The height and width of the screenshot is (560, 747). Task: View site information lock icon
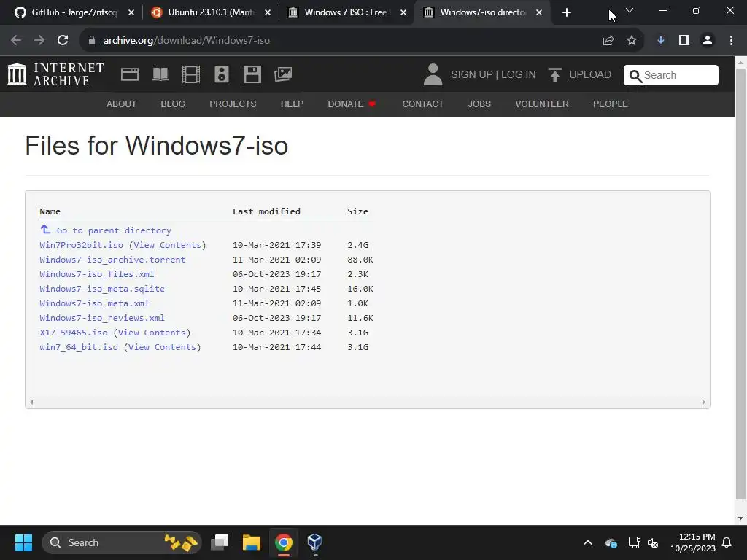pyautogui.click(x=92, y=41)
